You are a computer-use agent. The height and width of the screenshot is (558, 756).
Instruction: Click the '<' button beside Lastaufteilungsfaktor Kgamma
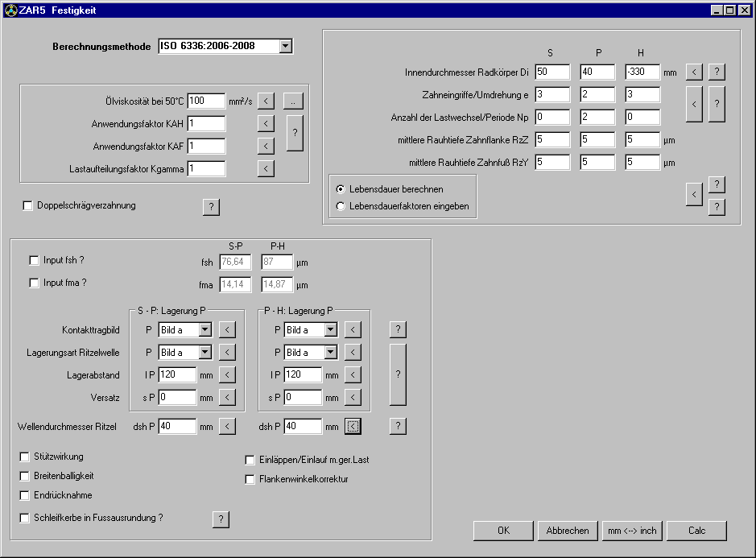[x=266, y=169]
